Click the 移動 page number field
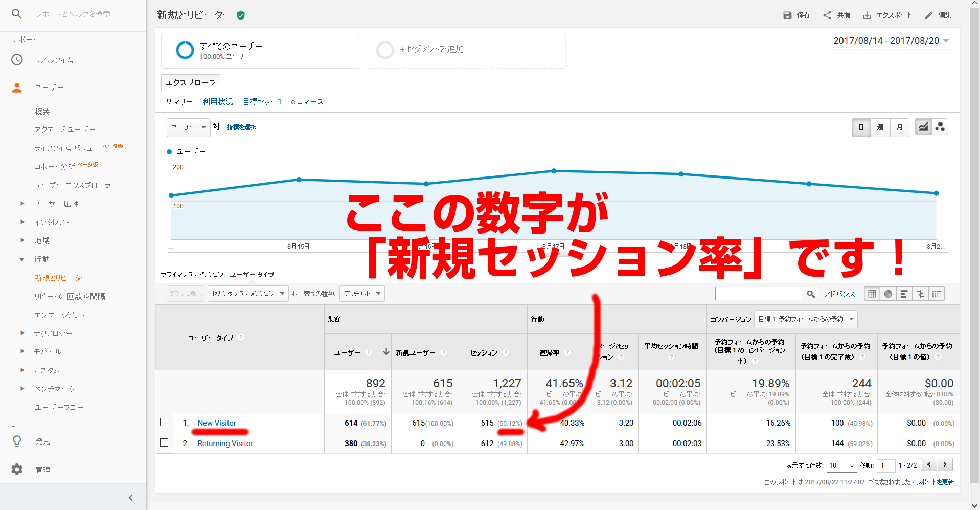980x510 pixels. click(x=886, y=465)
